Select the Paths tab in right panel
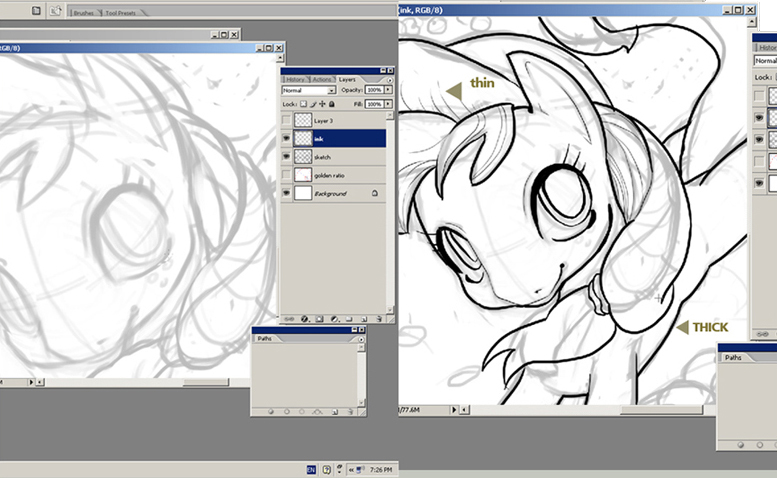 (733, 357)
